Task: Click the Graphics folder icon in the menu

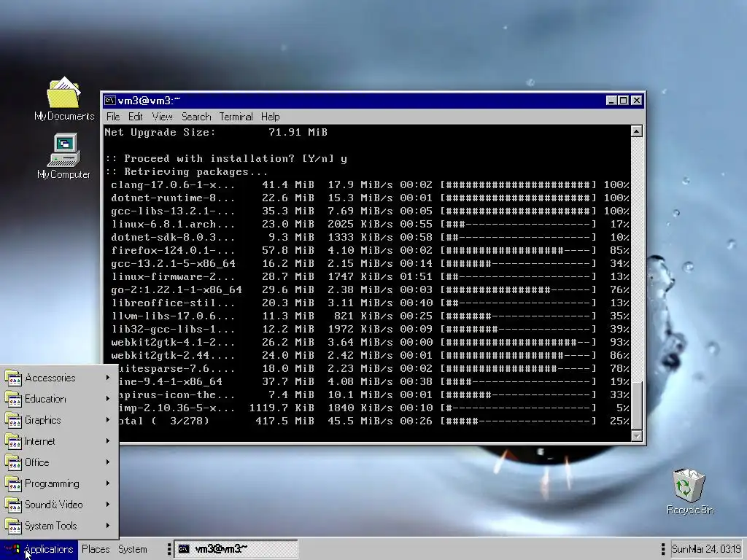Action: point(13,420)
